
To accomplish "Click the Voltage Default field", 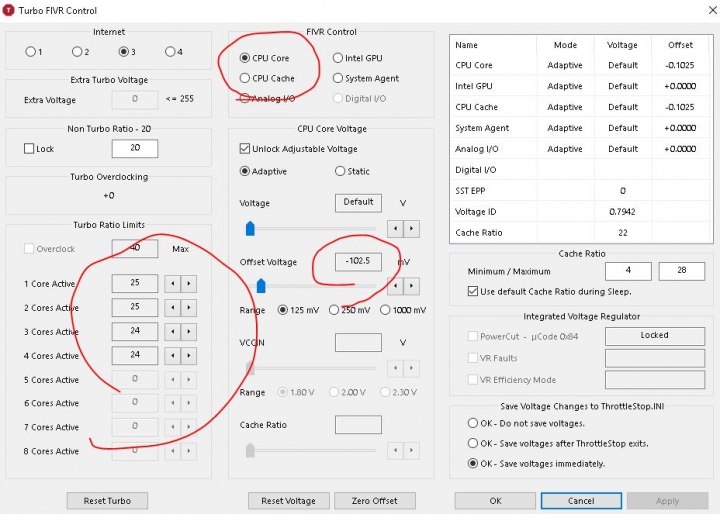I will [x=358, y=203].
